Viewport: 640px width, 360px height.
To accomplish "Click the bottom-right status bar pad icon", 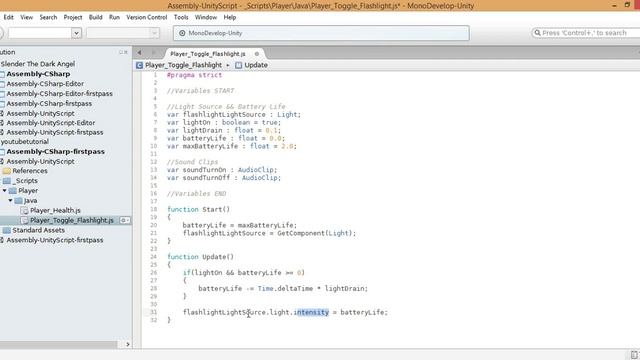I will coord(634,355).
